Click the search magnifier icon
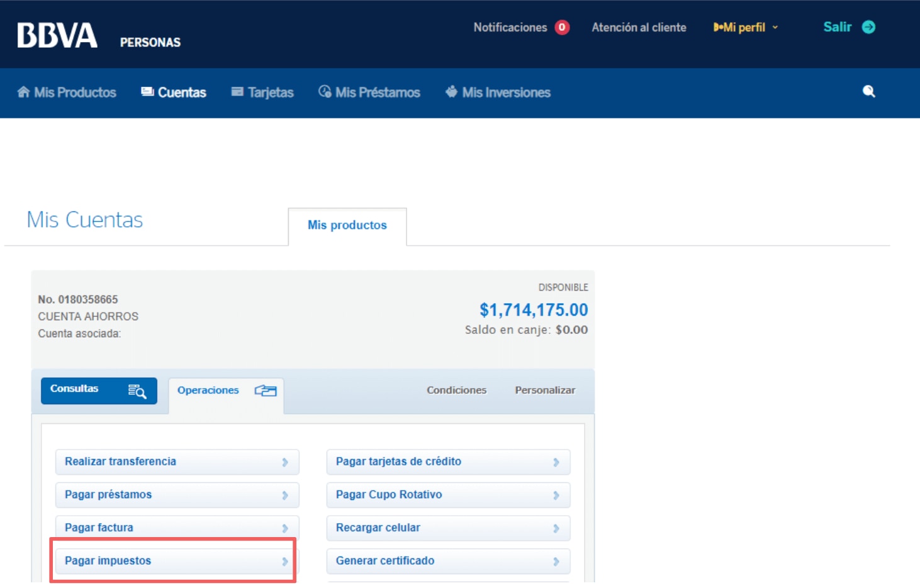Screen dimensions: 920x588 pyautogui.click(x=868, y=92)
